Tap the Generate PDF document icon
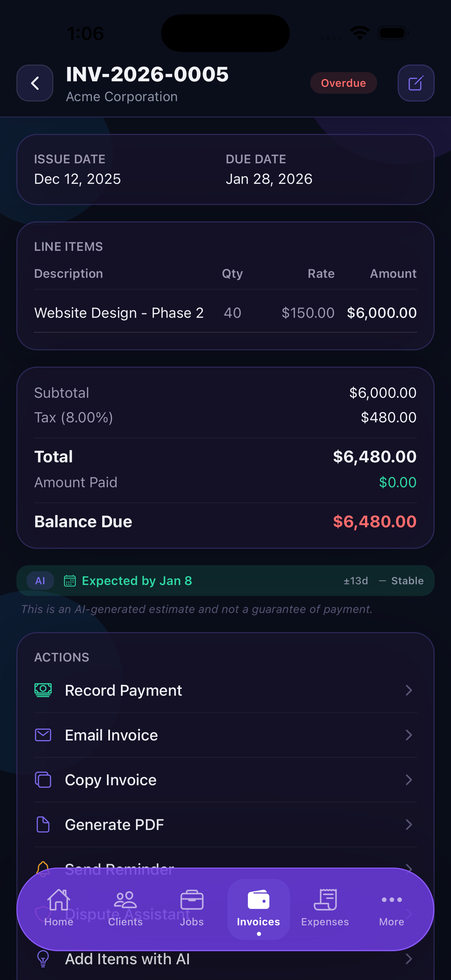 (43, 824)
